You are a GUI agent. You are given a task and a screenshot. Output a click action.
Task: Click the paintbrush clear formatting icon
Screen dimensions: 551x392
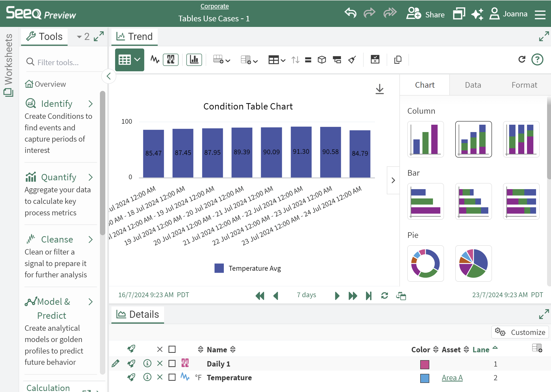(352, 60)
